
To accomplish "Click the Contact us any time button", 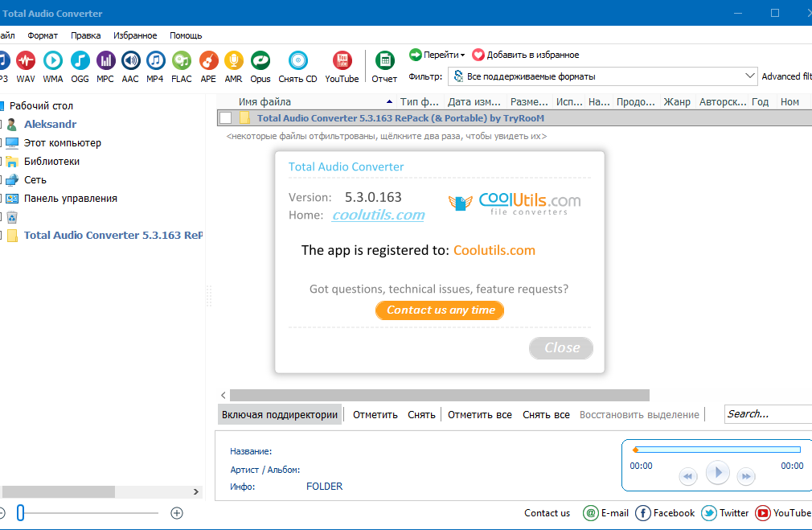I will tap(440, 310).
